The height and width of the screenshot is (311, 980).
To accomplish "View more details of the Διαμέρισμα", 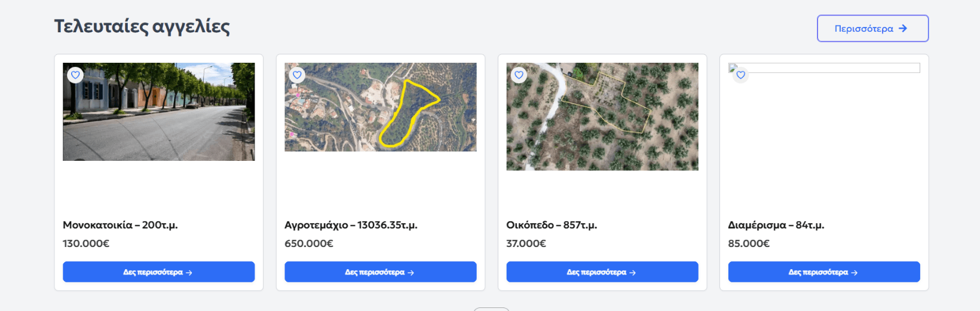I will [823, 272].
